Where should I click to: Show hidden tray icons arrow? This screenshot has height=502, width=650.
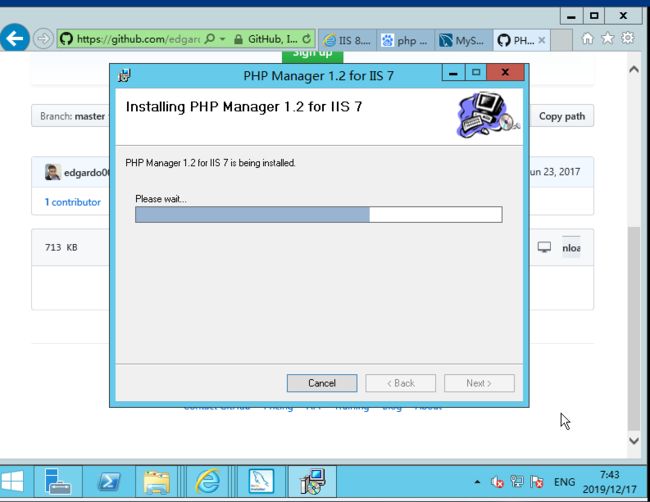pyautogui.click(x=477, y=482)
